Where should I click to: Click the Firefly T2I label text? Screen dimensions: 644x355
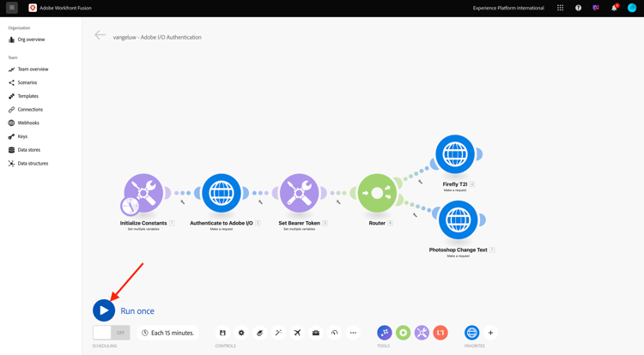pos(455,184)
